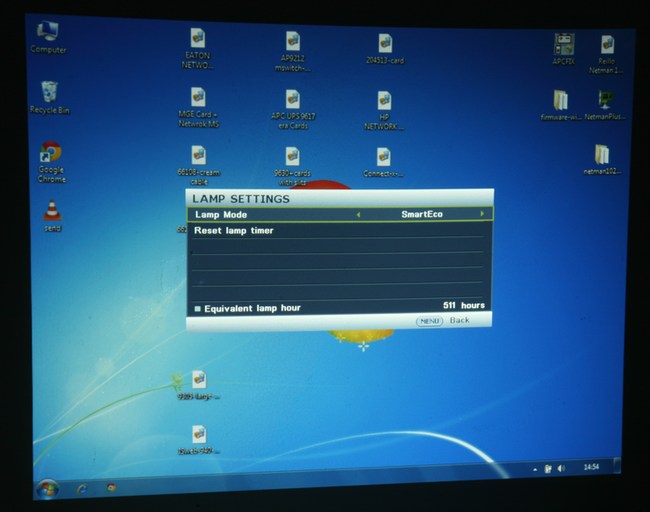Open the EATON NETWO... file
The image size is (650, 512).
(x=198, y=49)
